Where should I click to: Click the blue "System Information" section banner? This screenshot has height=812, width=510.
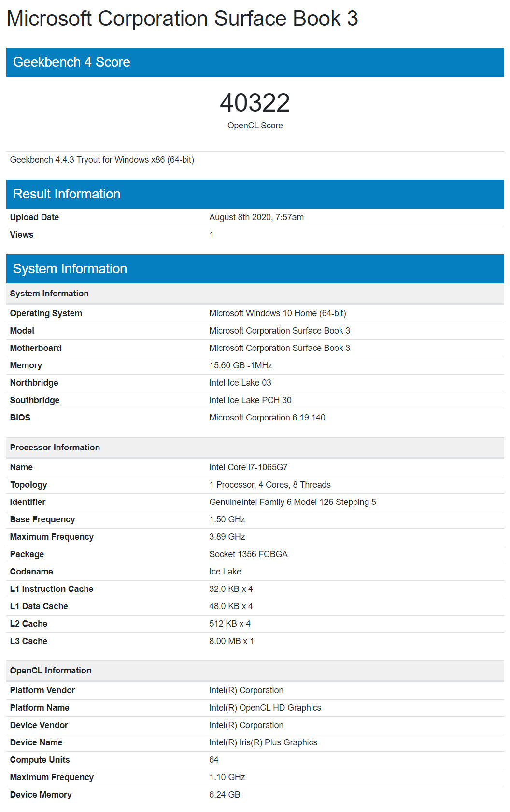pos(255,269)
